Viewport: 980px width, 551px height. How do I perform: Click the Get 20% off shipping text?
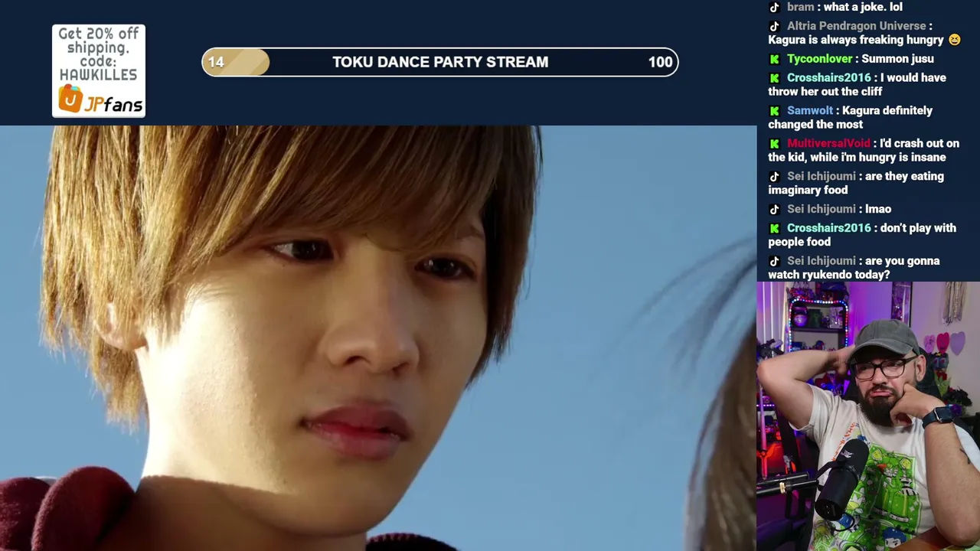(x=98, y=41)
